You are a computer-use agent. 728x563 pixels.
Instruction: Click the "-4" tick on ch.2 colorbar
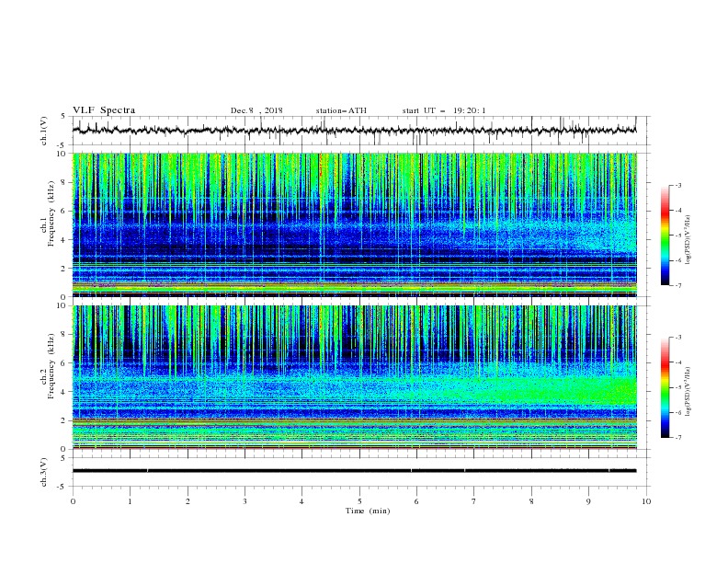[x=678, y=362]
